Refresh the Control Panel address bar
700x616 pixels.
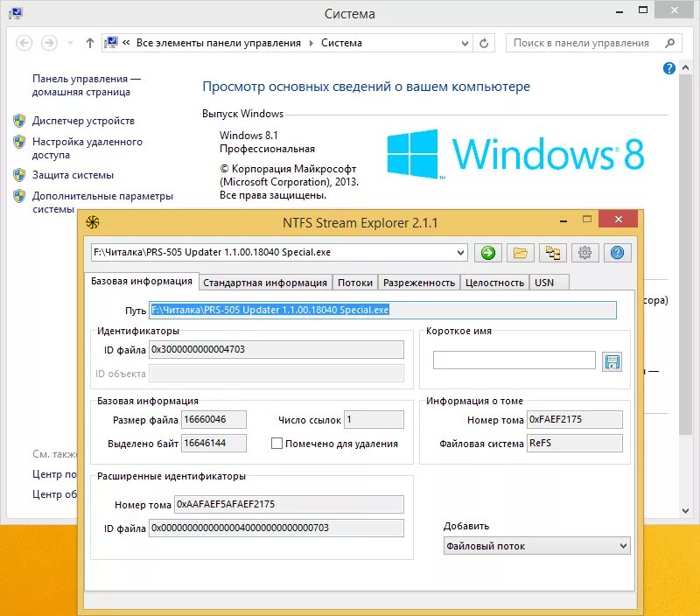(484, 43)
